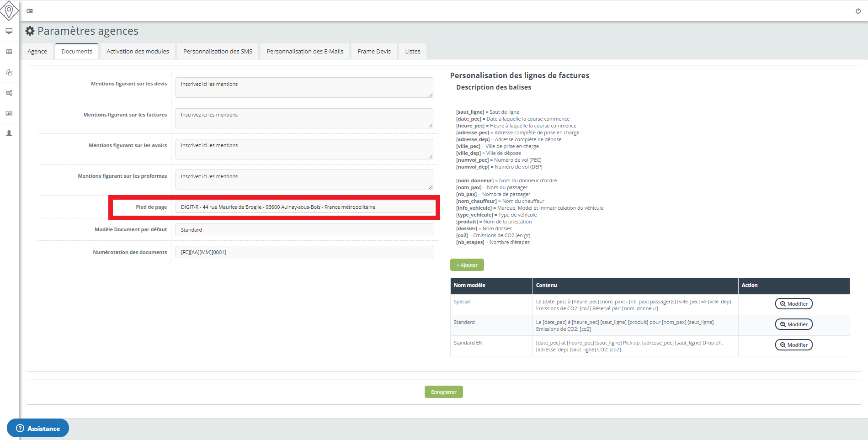This screenshot has height=440, width=868.
Task: Click Modifier for the Standard EN model
Action: click(793, 345)
